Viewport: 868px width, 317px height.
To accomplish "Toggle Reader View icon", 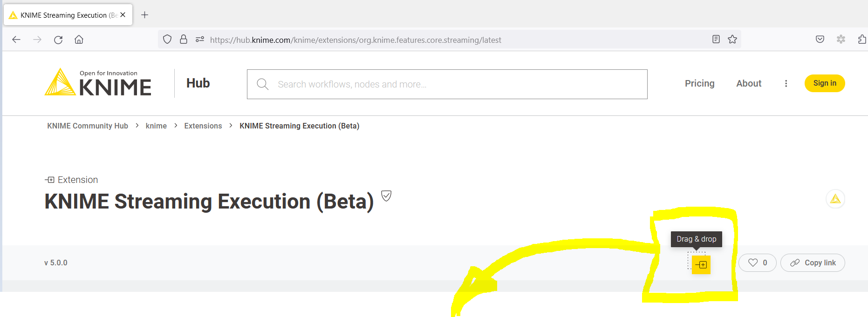I will 716,40.
